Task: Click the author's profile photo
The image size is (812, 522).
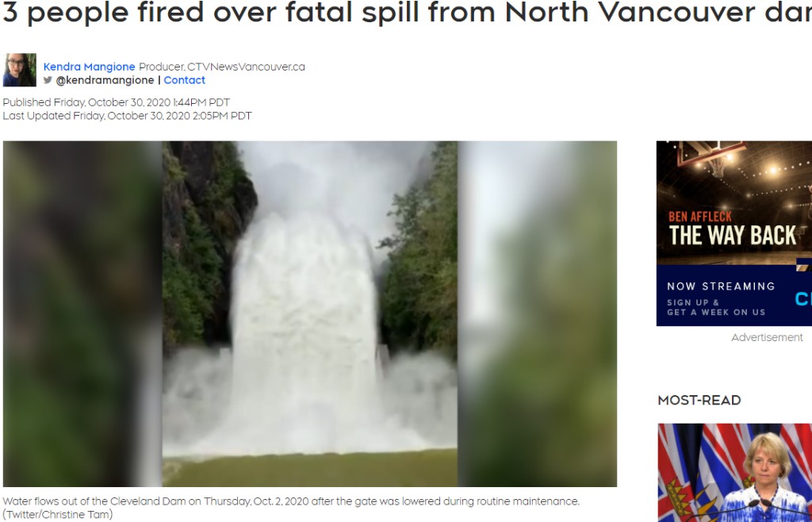Action: point(20,70)
